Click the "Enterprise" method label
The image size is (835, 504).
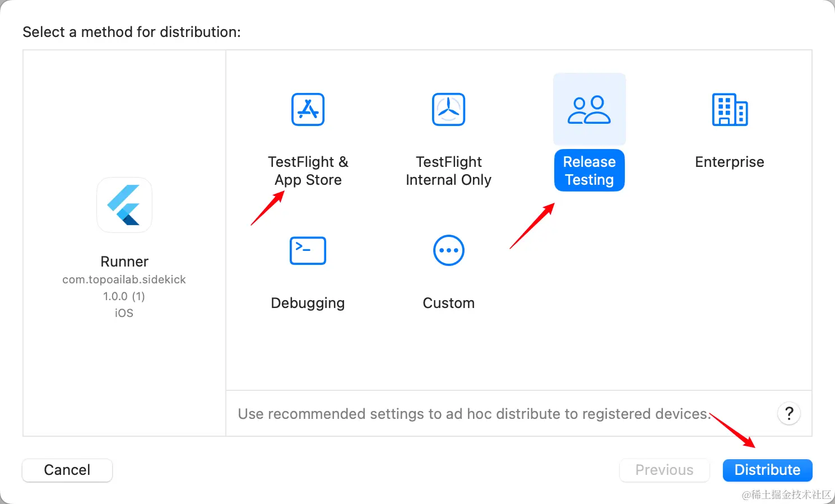(x=730, y=162)
